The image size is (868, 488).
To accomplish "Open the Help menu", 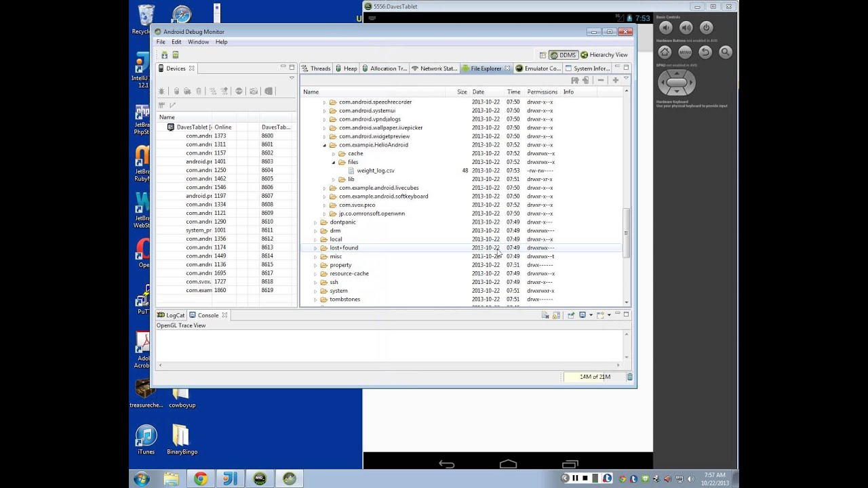I will pos(222,42).
